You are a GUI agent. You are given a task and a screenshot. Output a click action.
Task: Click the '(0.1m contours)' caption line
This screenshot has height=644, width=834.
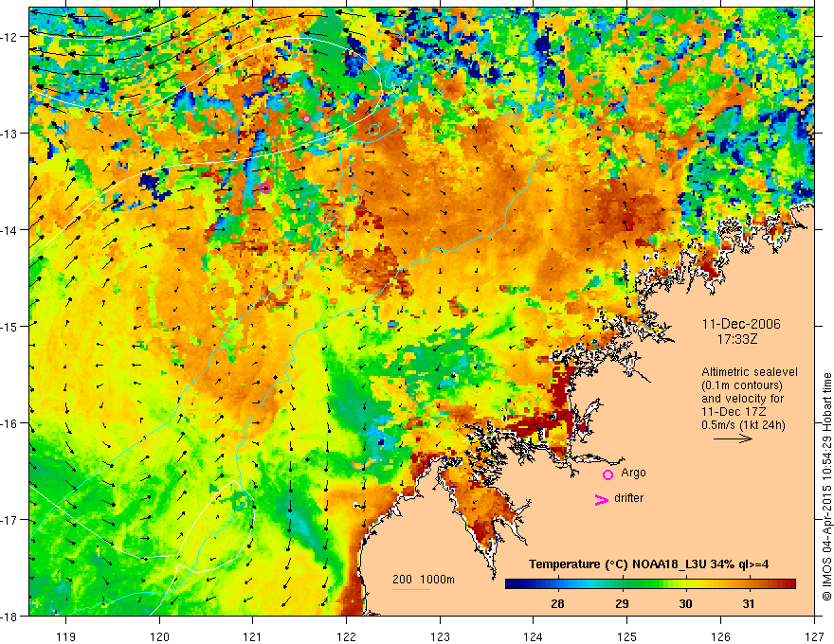point(742,385)
